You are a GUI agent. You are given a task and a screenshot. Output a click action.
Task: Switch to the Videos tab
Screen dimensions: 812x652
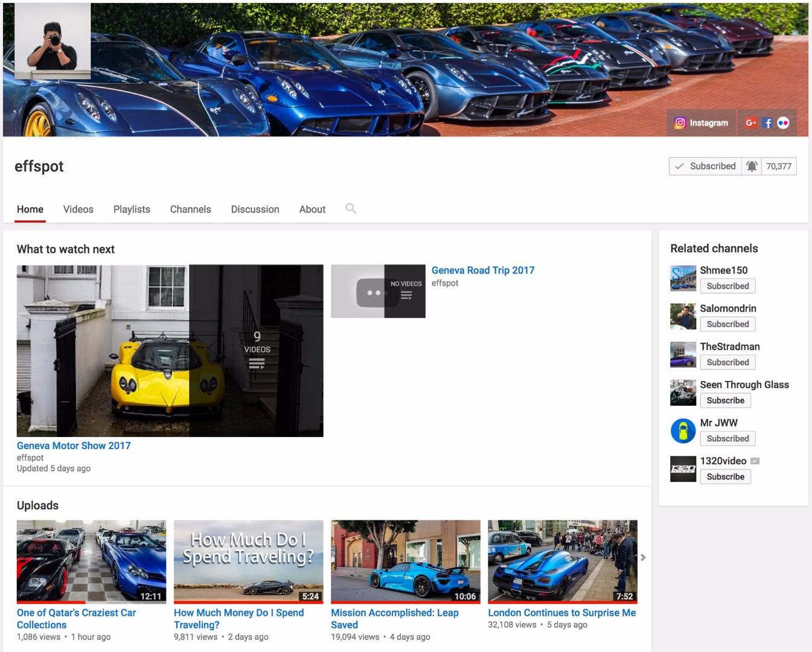click(x=78, y=209)
